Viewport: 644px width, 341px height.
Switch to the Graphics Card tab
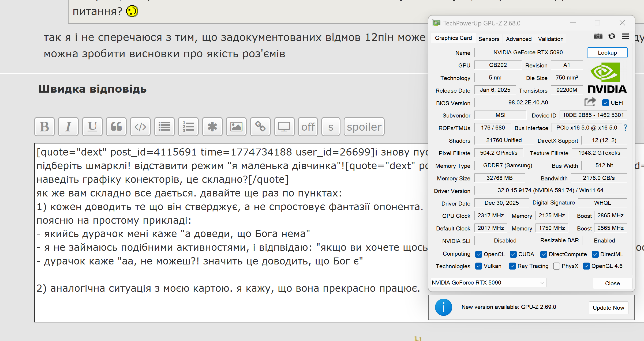click(453, 38)
